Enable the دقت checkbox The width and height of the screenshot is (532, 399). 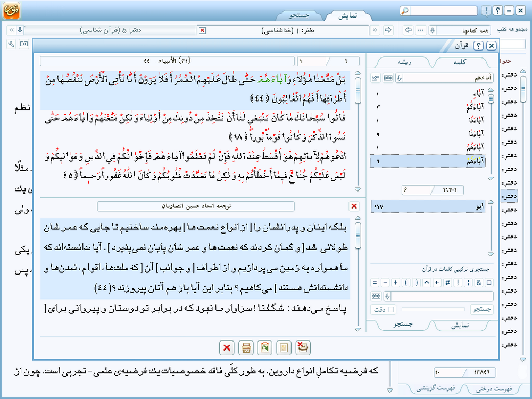point(391,310)
